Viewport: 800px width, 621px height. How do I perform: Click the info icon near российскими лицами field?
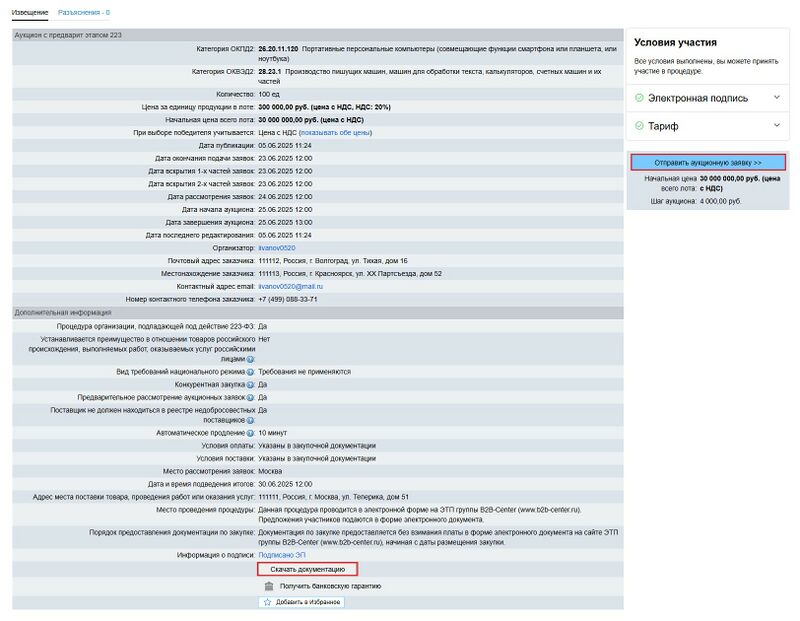(250, 357)
